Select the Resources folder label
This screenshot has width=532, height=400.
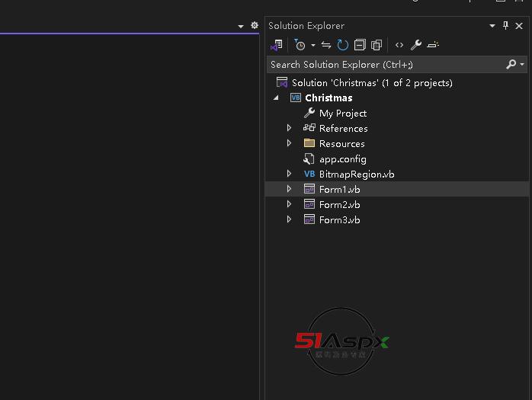(x=342, y=144)
